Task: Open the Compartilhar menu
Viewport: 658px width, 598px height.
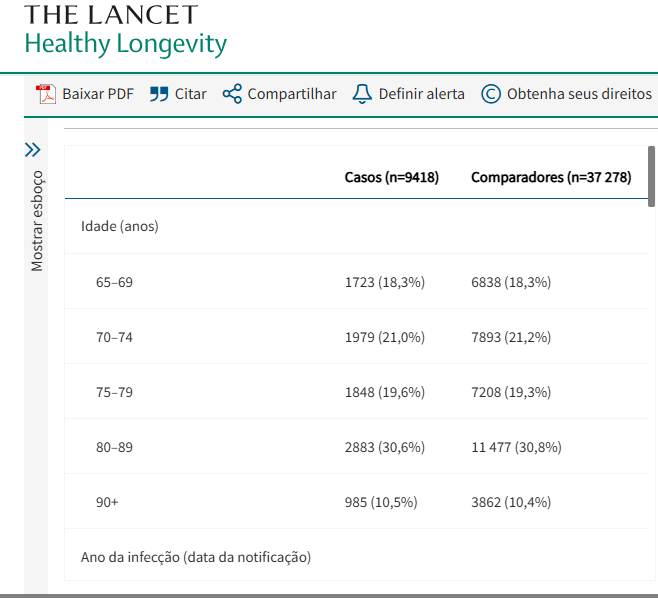Action: [x=292, y=94]
